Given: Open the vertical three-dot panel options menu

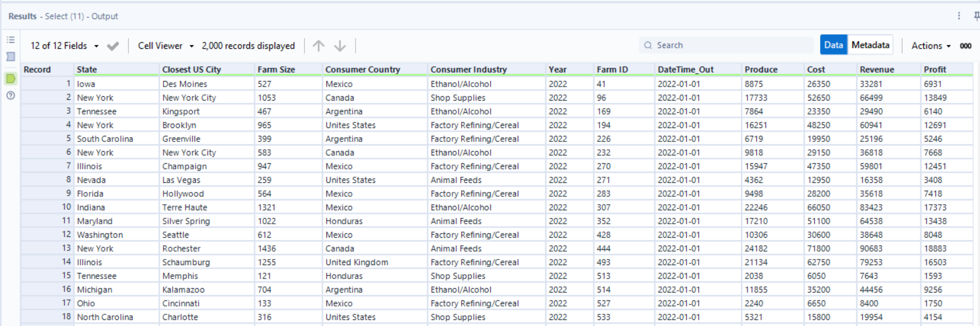Looking at the screenshot, I should (x=959, y=16).
